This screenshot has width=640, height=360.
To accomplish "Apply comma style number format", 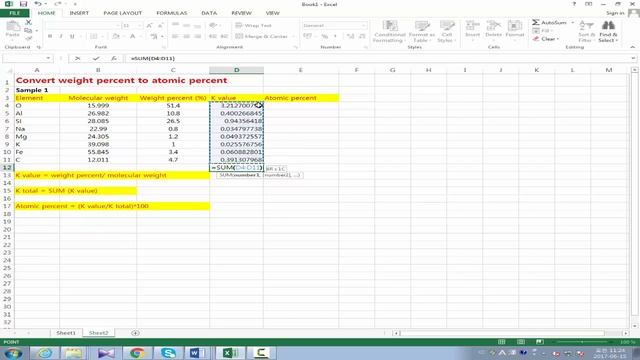I will tap(336, 36).
